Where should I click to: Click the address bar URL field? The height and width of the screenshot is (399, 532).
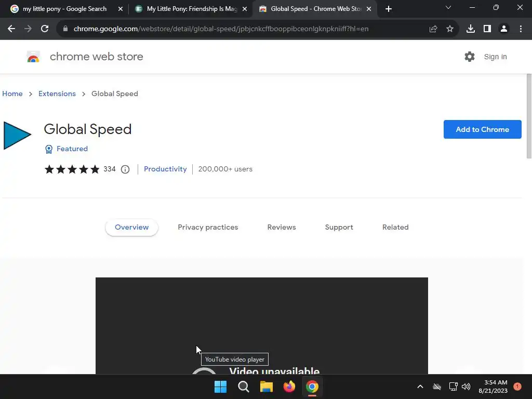221,29
